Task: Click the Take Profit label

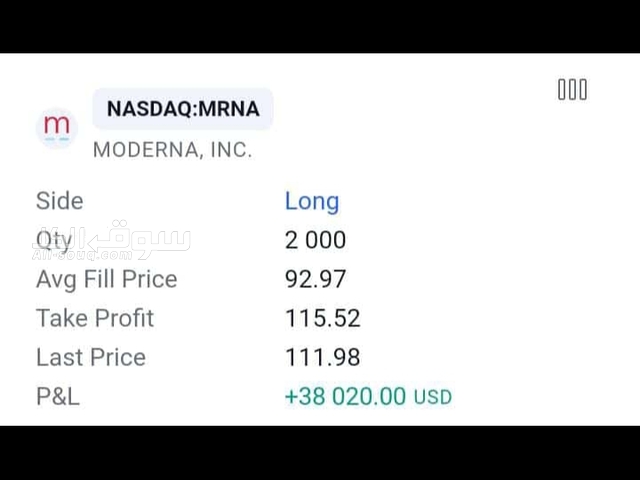Action: [x=95, y=318]
